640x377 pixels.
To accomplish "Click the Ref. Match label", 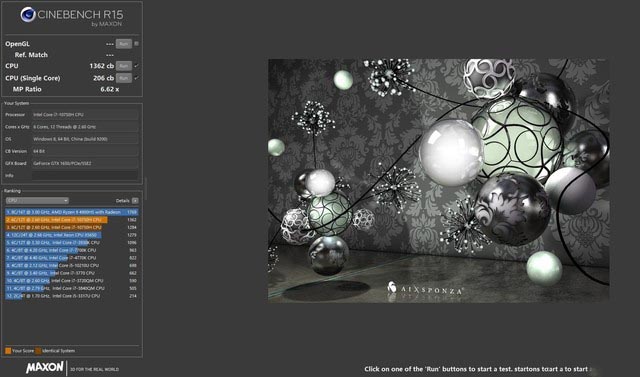I will pyautogui.click(x=31, y=55).
